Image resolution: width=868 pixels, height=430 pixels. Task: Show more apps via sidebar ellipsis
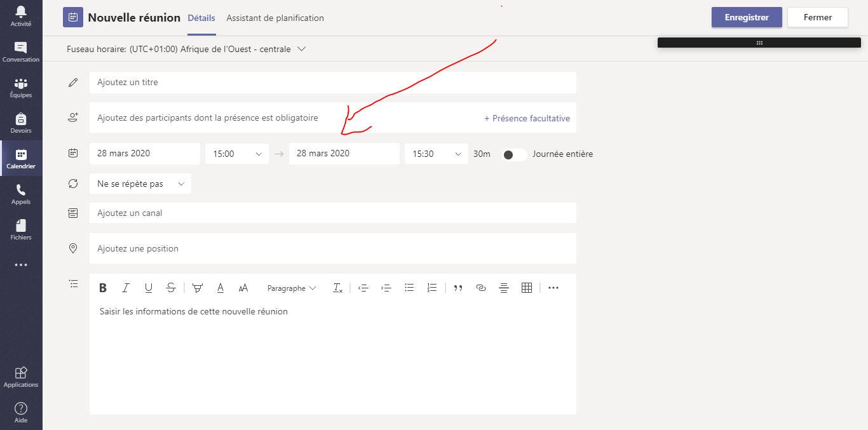[x=21, y=265]
